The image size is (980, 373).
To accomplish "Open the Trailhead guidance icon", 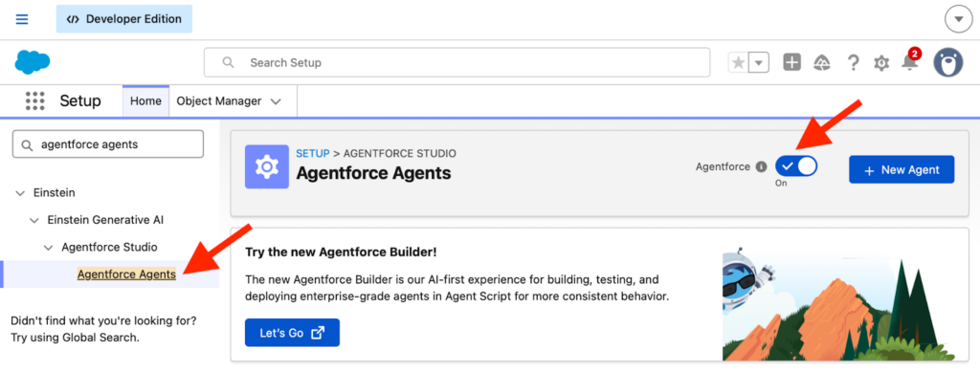I will [822, 62].
